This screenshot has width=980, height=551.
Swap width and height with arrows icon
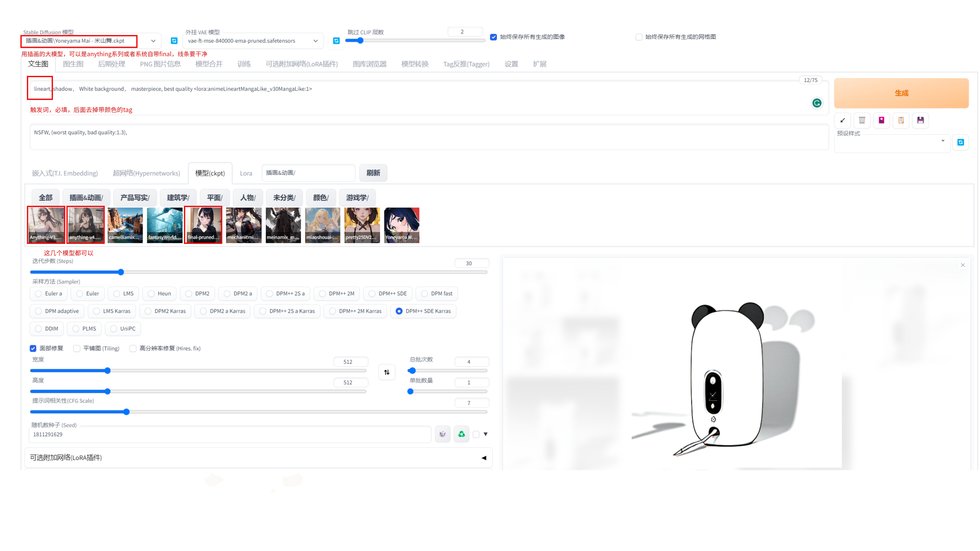pyautogui.click(x=386, y=372)
